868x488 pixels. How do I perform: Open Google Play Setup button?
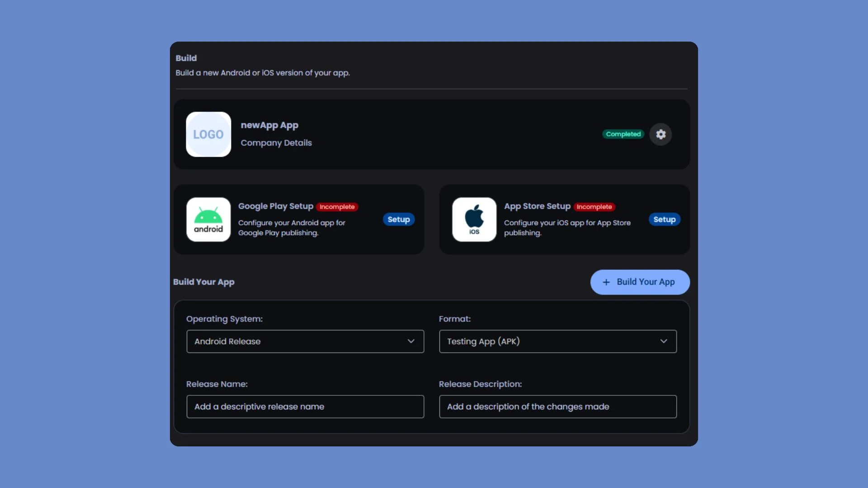click(x=398, y=220)
